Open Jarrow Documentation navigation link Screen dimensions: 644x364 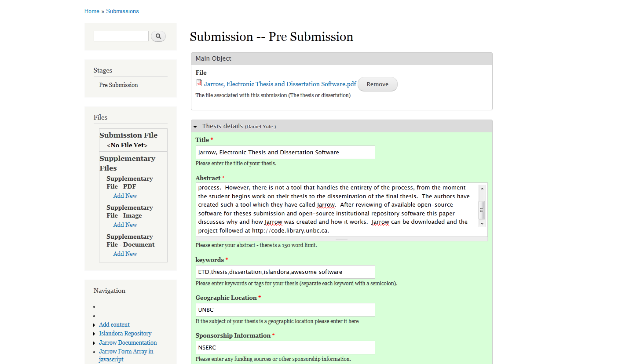tap(128, 342)
